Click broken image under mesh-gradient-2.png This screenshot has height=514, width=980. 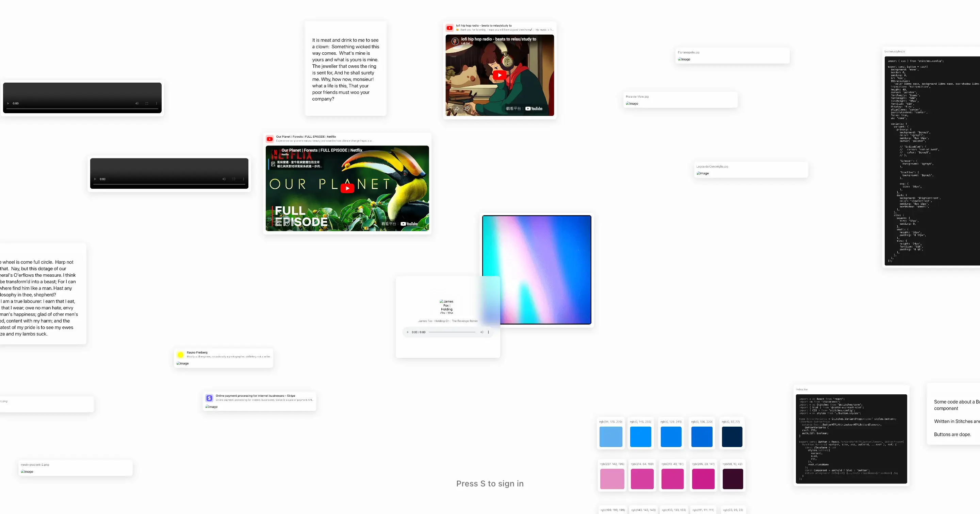coord(27,472)
